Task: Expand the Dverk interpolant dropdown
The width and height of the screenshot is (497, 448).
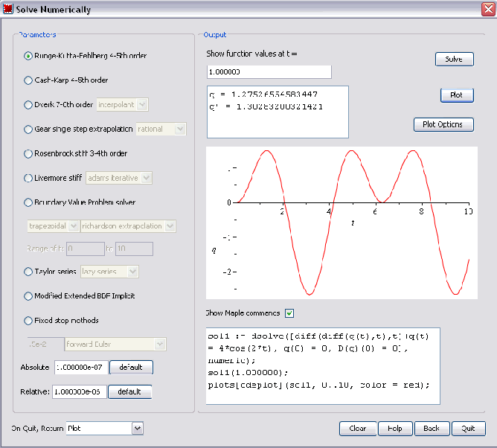Action: tap(142, 105)
